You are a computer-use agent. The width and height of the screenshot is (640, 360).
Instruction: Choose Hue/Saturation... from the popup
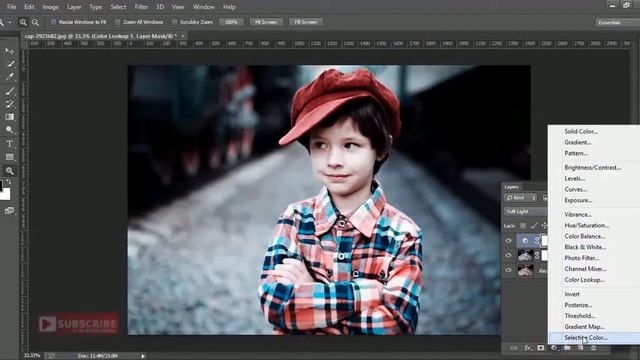tap(594, 225)
